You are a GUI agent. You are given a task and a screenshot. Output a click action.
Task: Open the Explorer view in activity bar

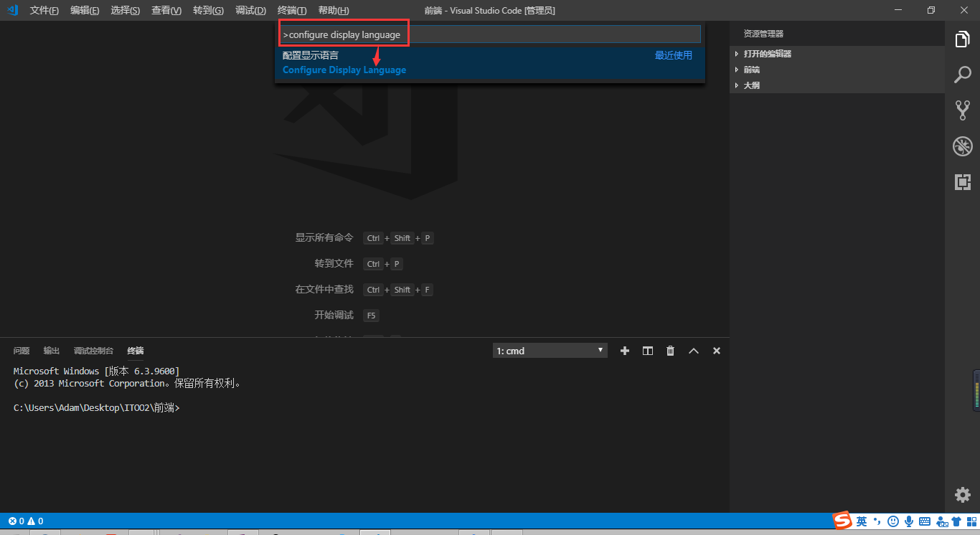(x=962, y=39)
